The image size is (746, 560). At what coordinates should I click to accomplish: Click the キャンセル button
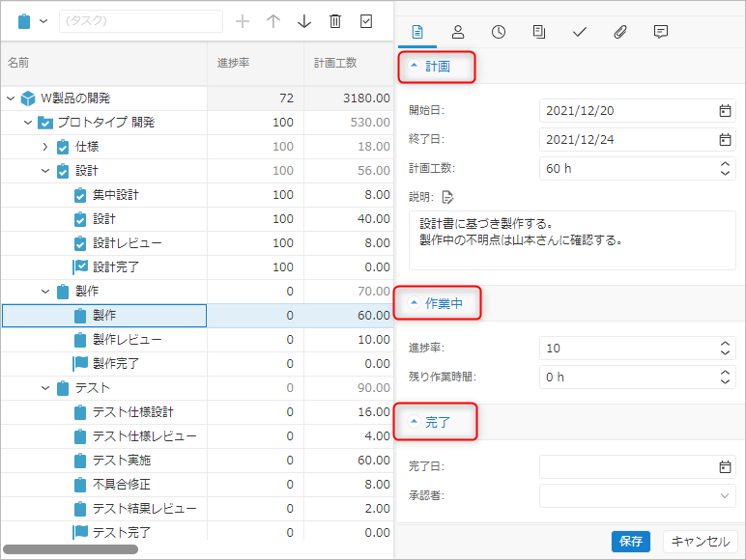coord(701,542)
